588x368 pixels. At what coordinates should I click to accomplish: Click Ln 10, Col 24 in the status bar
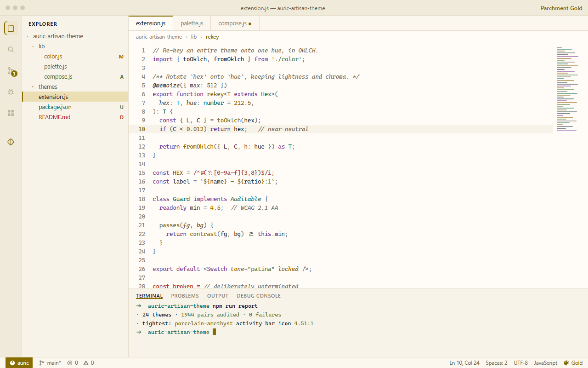pos(464,363)
